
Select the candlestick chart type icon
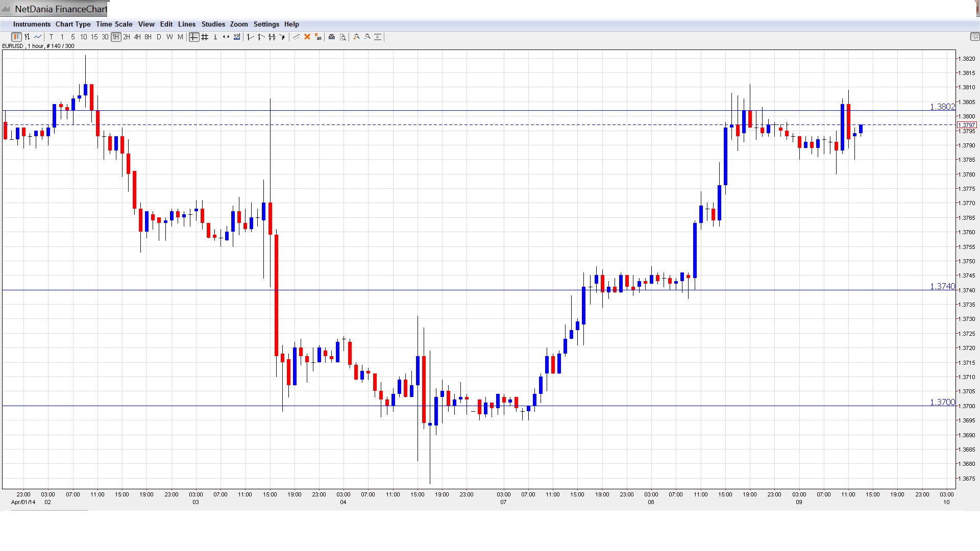click(x=16, y=37)
